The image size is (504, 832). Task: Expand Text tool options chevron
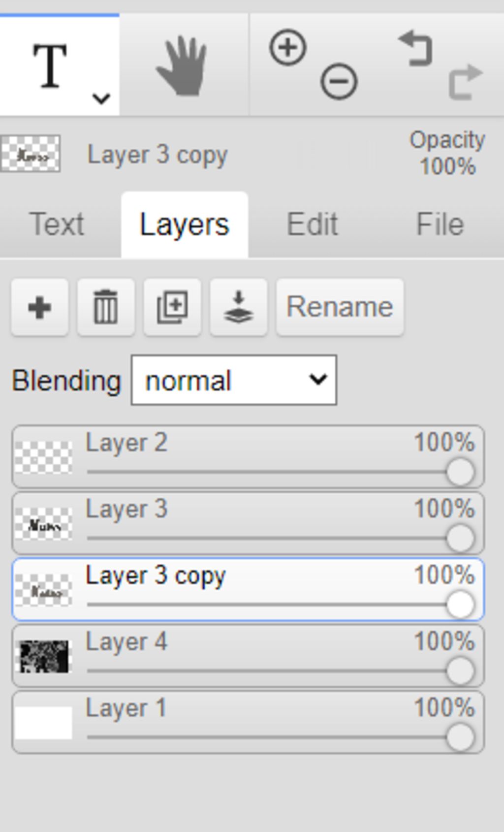(101, 98)
